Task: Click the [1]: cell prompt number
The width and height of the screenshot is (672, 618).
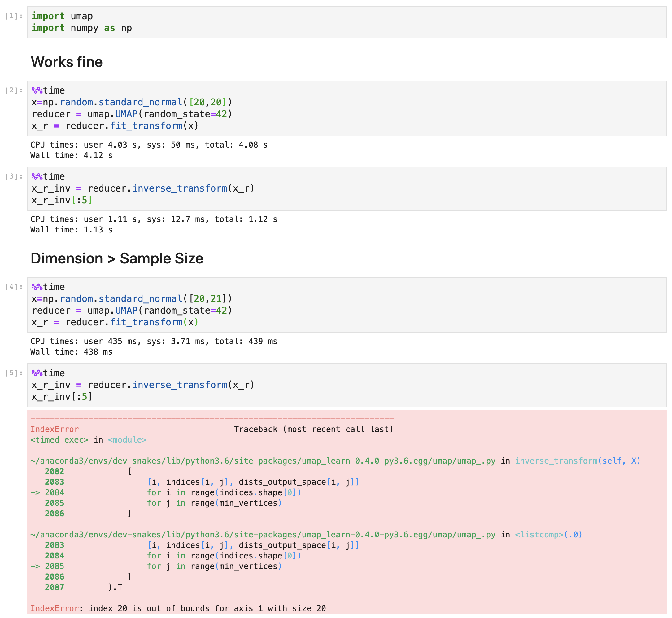Action: coord(13,16)
